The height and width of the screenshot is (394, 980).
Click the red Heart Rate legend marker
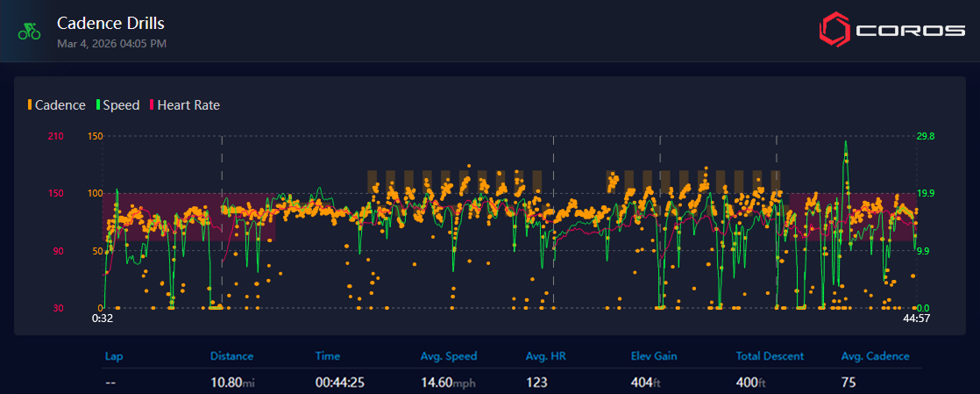click(x=152, y=105)
